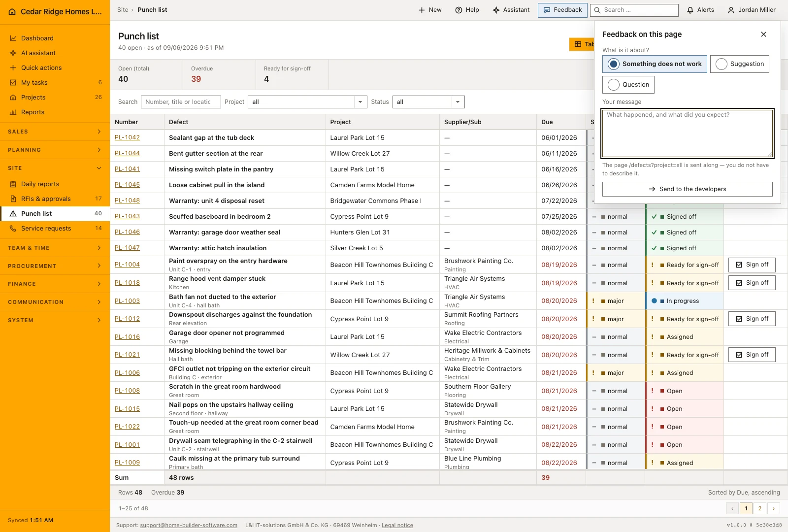Send feedback to the developers
788x532 pixels.
click(x=688, y=189)
